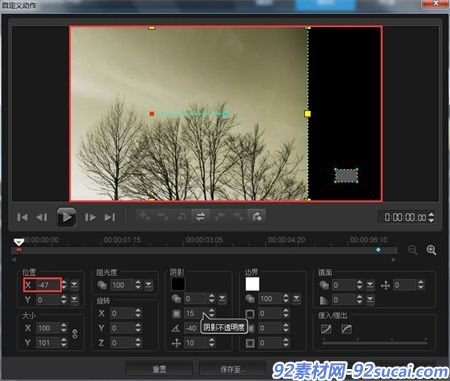450x381 pixels.
Task: Zoom out on the keyframe timeline
Action: 413,250
